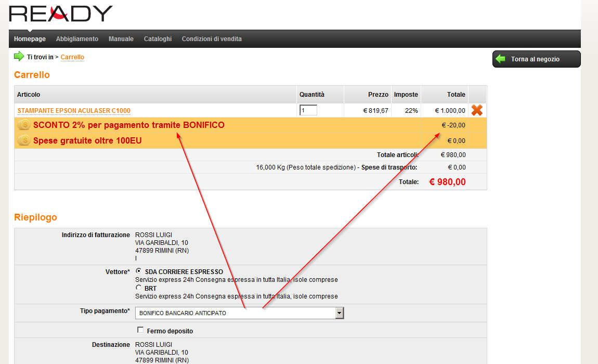598x364 pixels.
Task: Click the 22% tax cell
Action: (x=411, y=111)
